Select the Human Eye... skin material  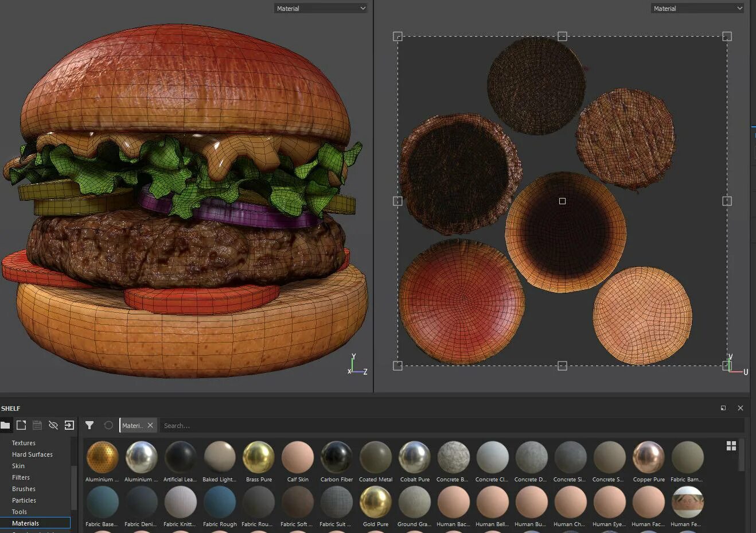pyautogui.click(x=610, y=502)
